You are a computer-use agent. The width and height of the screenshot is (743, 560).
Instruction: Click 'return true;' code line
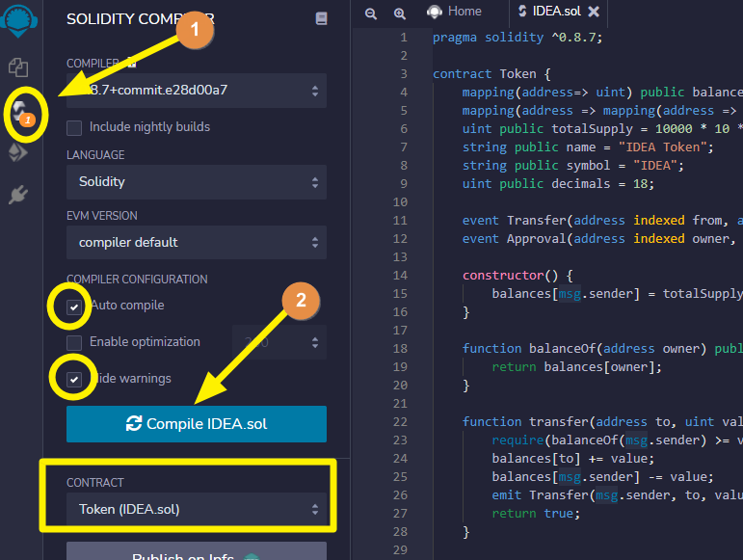click(536, 514)
